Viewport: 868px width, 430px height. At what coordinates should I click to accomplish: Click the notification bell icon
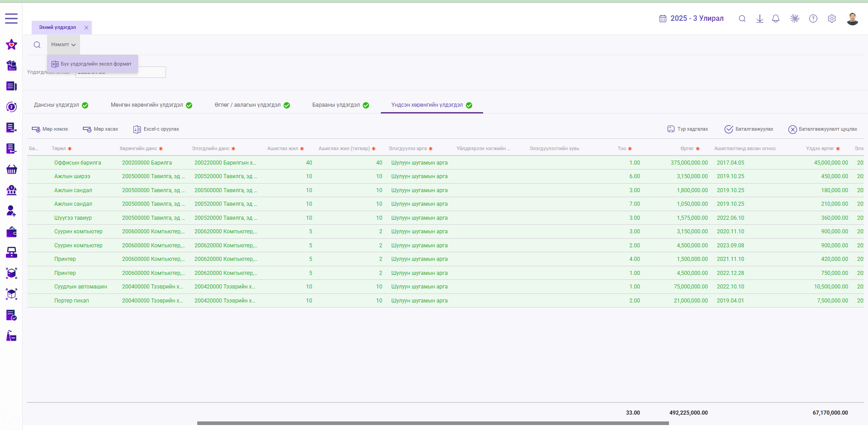[776, 19]
